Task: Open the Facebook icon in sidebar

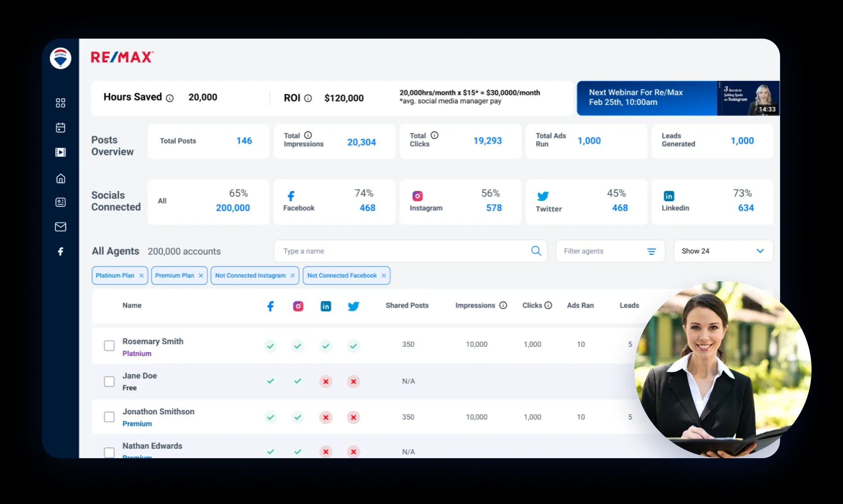Action: 61,252
